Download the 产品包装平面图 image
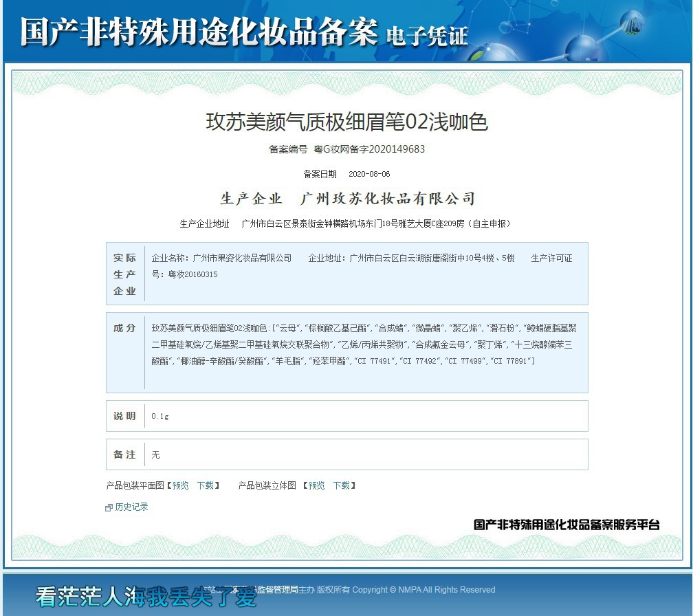The width and height of the screenshot is (693, 616). [206, 485]
